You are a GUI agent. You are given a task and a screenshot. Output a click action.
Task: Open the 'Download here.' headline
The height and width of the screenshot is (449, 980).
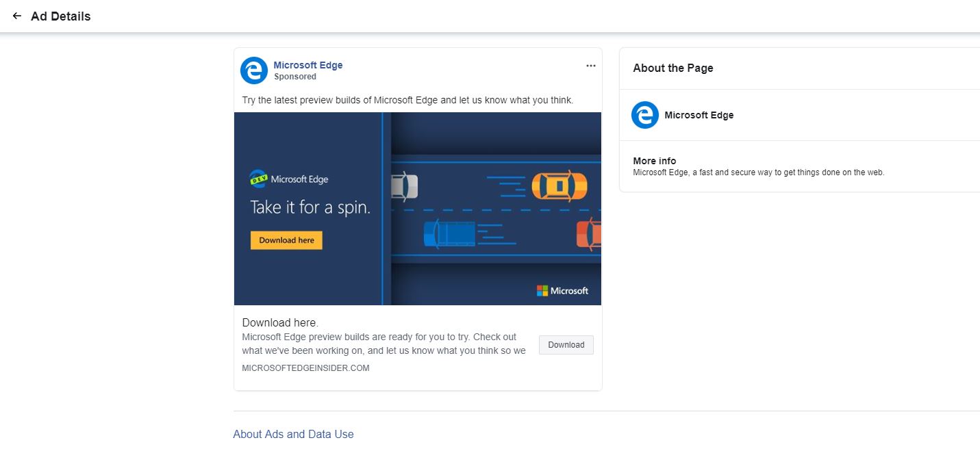pyautogui.click(x=281, y=322)
